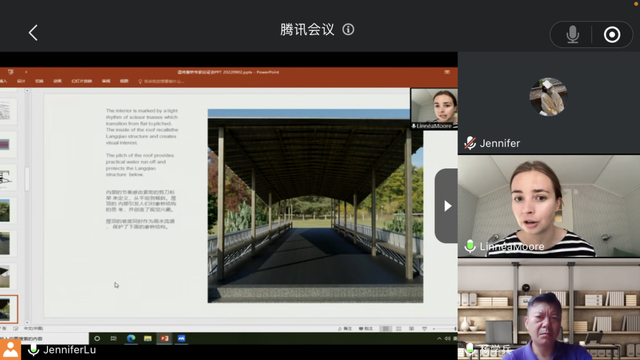Open the 切换 ribbon tab in PowerPoint
Image resolution: width=640 pixels, height=360 pixels.
coord(39,81)
